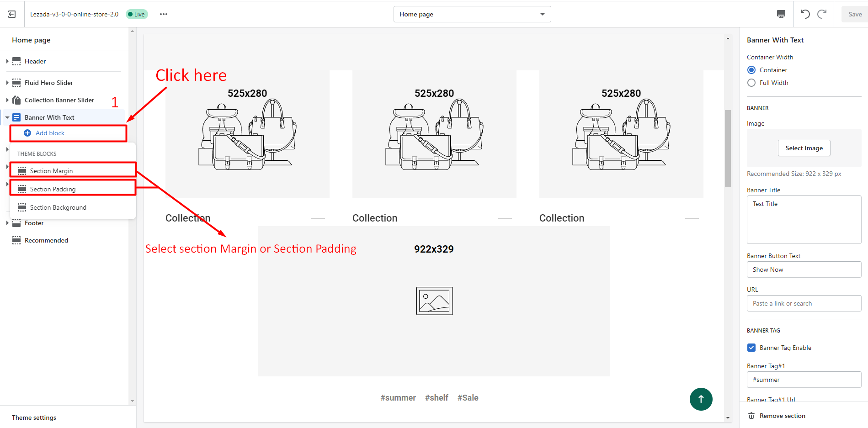Click the redo icon
Viewport: 868px width, 428px height.
(x=822, y=14)
